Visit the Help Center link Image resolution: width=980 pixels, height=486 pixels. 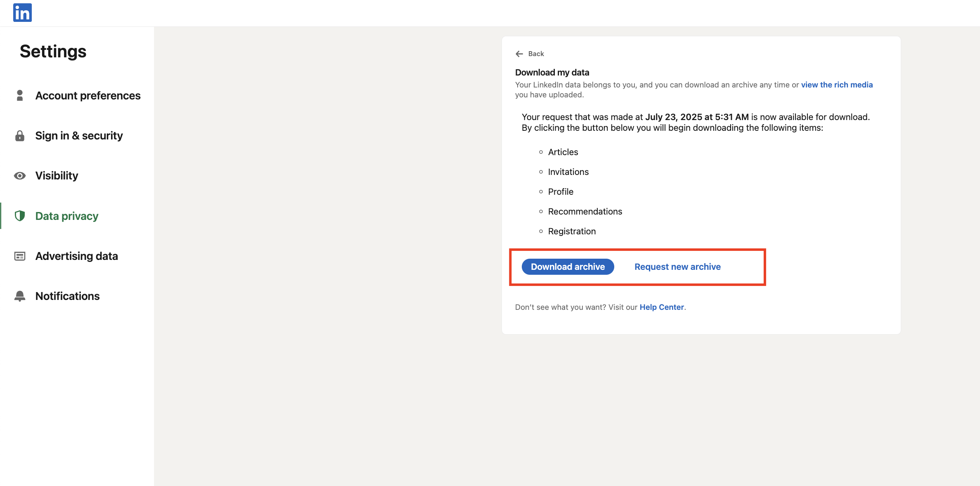point(661,307)
